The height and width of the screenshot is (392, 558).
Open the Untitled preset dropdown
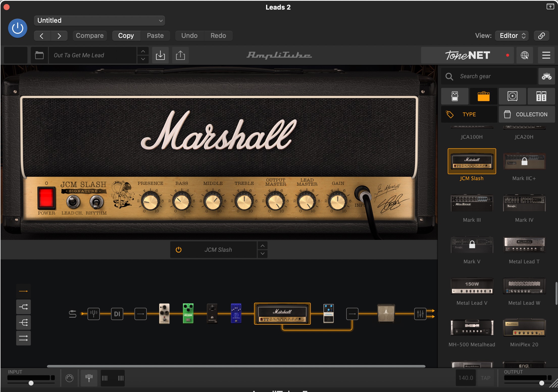tap(99, 20)
